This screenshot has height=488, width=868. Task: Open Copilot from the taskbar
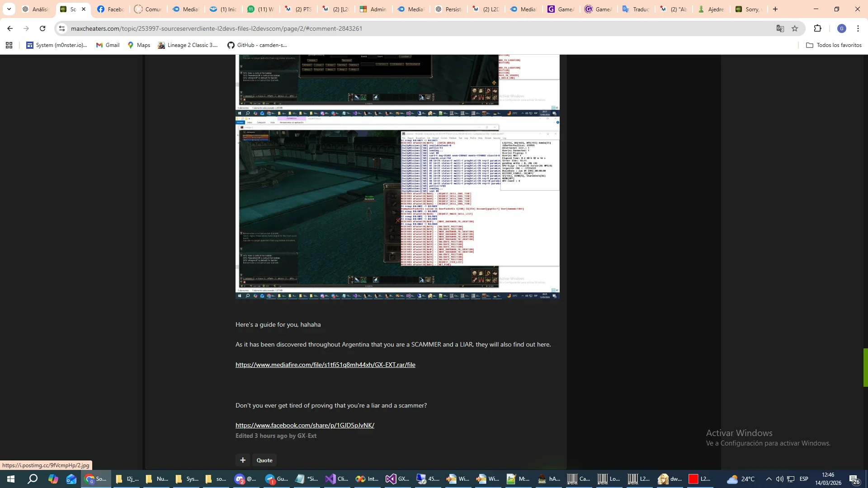[x=53, y=479]
